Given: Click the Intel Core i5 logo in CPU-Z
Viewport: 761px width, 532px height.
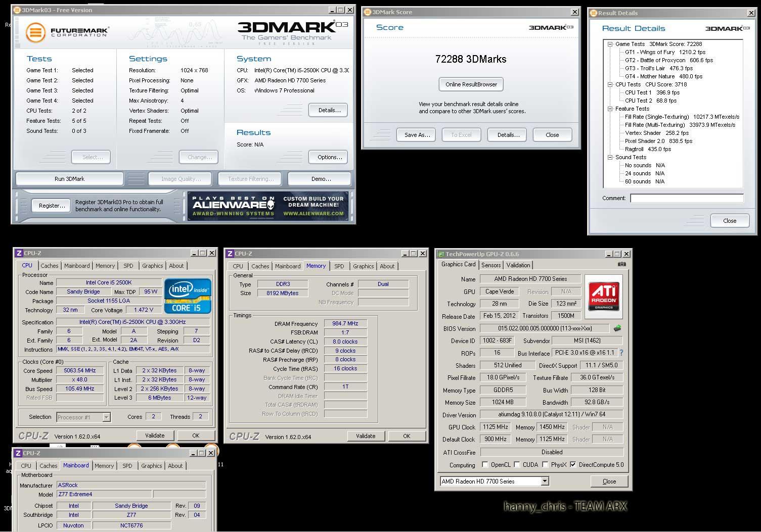Looking at the screenshot, I should point(188,296).
